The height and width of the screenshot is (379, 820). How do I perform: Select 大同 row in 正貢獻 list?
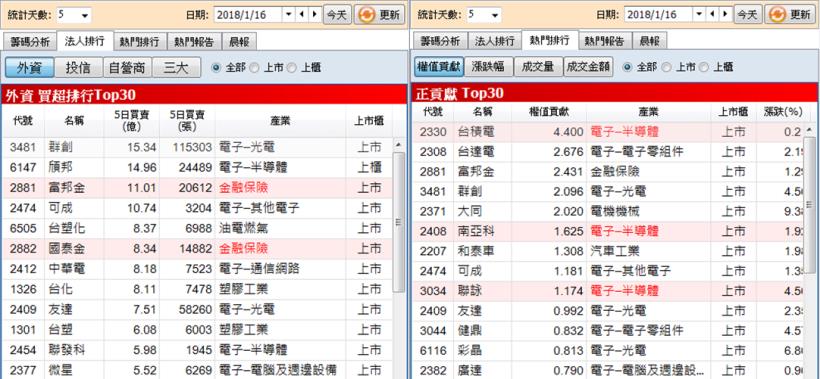[x=609, y=211]
